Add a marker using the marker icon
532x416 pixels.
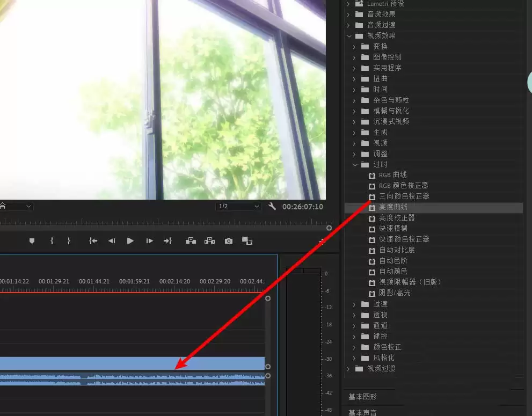coord(32,241)
